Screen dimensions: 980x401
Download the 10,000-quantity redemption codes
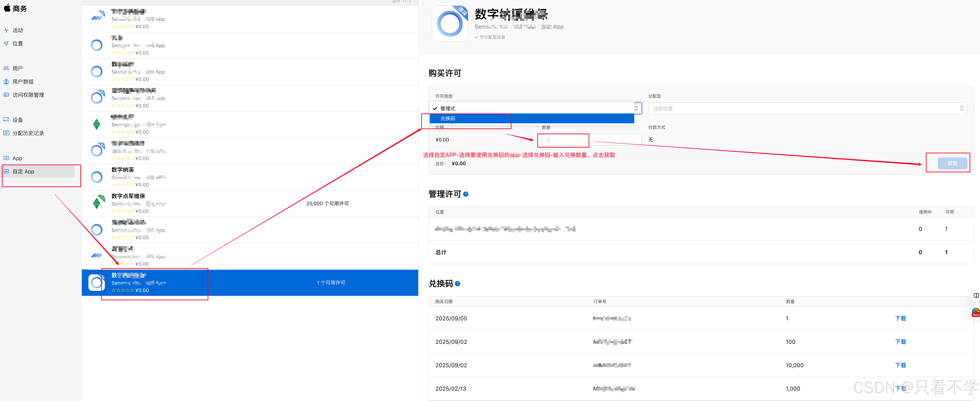click(x=901, y=365)
